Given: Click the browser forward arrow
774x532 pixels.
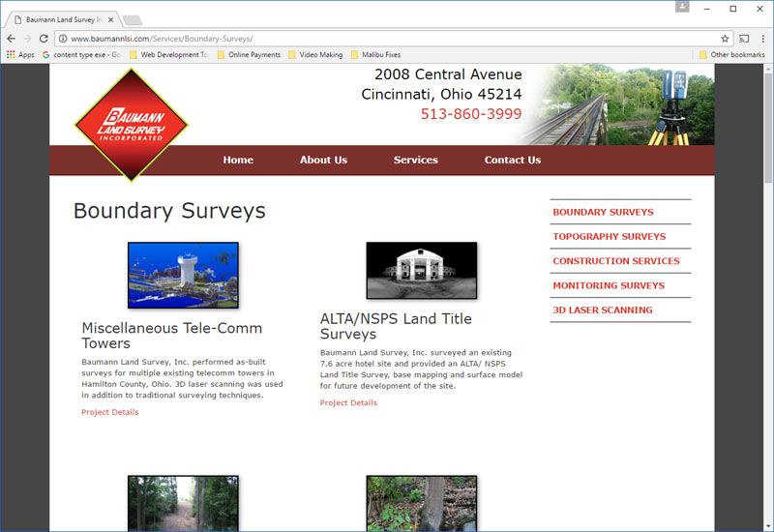Looking at the screenshot, I should (x=27, y=39).
